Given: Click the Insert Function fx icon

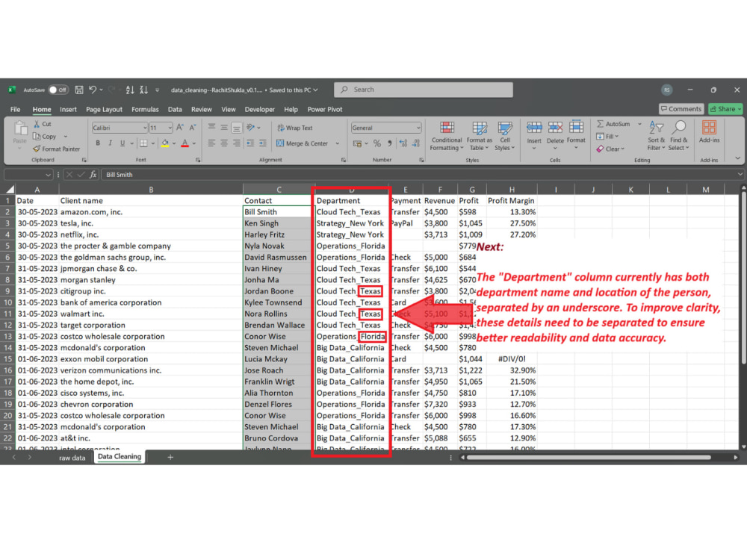Looking at the screenshot, I should click(x=93, y=175).
